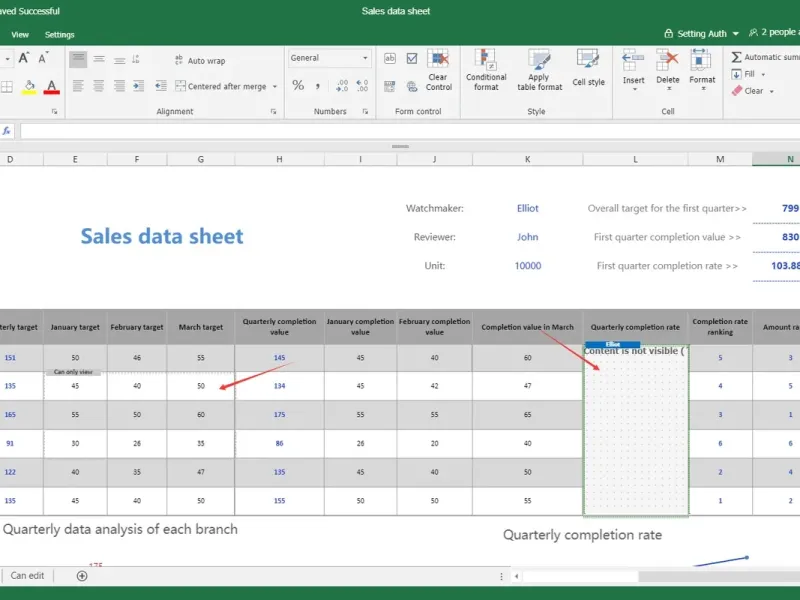Apply percent style to cells
Screen dimensions: 800x600
298,86
